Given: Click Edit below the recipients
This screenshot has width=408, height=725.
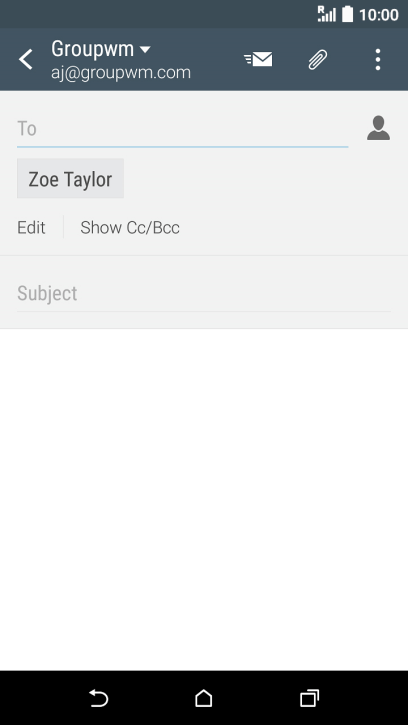Looking at the screenshot, I should (x=31, y=227).
